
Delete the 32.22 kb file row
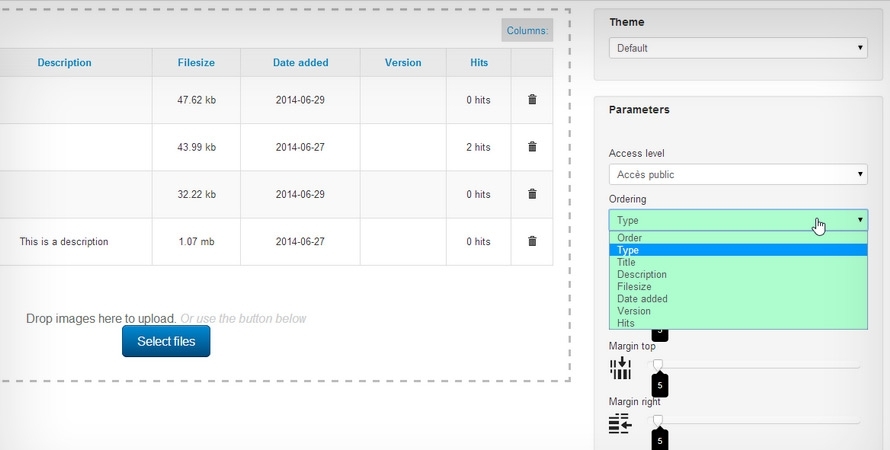(532, 194)
